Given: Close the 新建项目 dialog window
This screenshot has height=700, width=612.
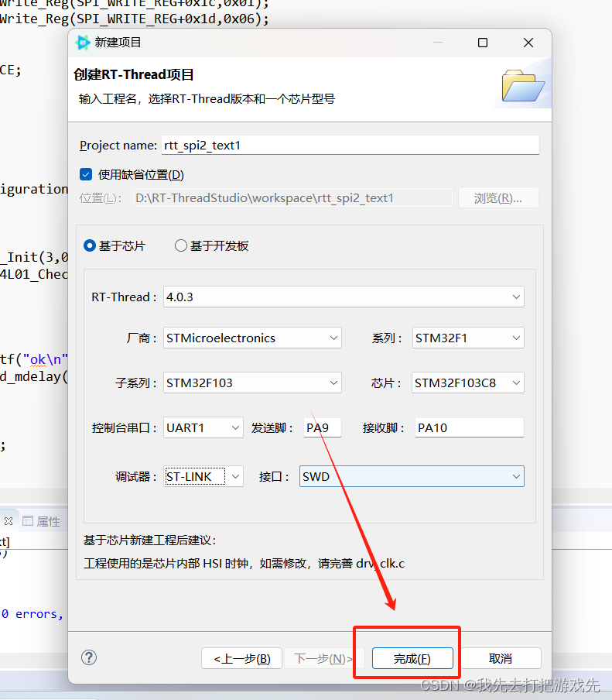Looking at the screenshot, I should pyautogui.click(x=528, y=43).
